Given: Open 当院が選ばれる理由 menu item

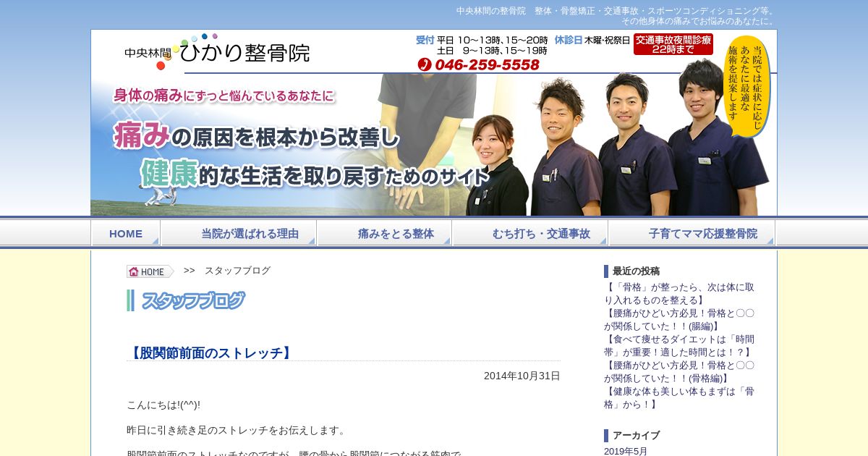Looking at the screenshot, I should tap(239, 233).
